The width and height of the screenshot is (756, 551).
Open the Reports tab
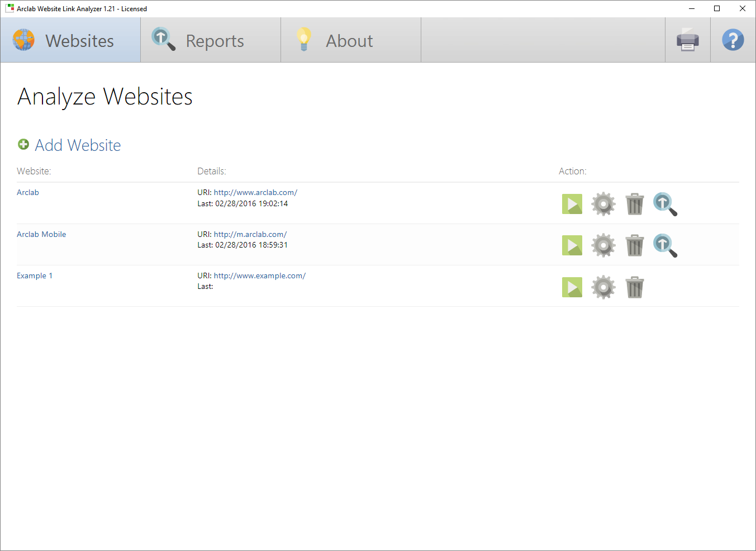coord(211,40)
